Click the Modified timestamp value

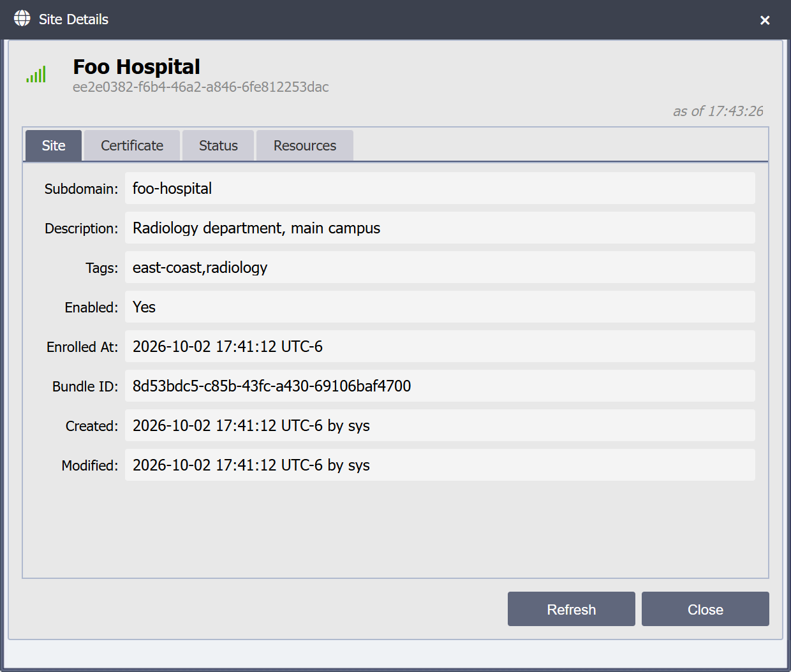tap(440, 465)
